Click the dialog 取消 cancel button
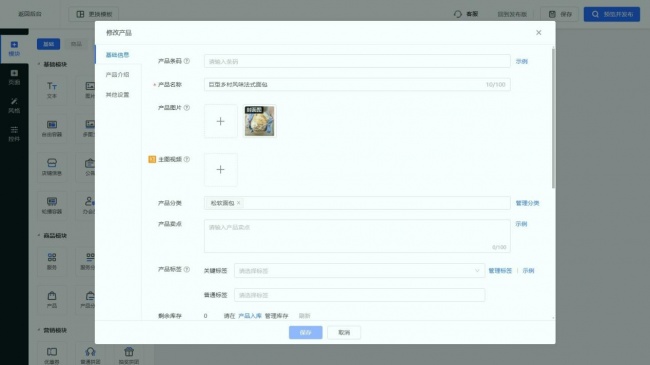The height and width of the screenshot is (365, 650). click(344, 332)
